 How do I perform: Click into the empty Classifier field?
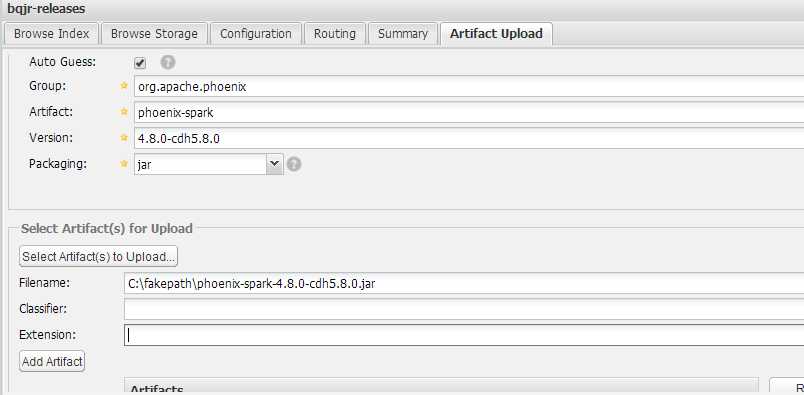pos(464,309)
